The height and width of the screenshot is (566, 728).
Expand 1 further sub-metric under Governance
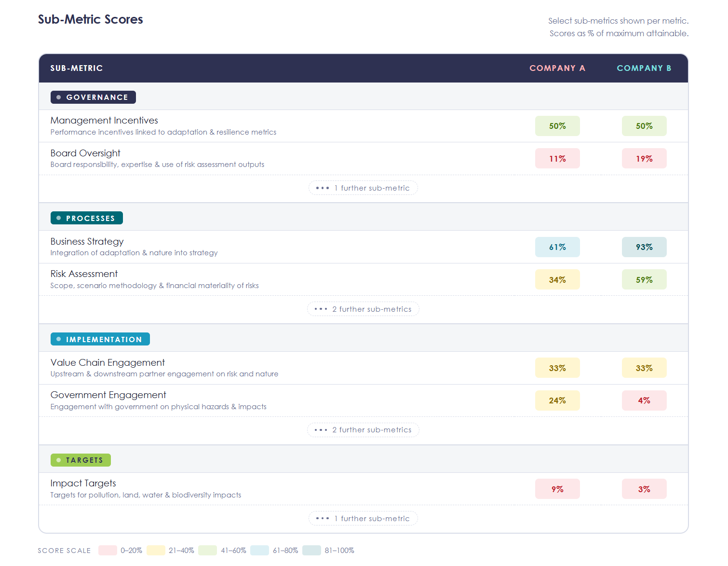tap(363, 188)
